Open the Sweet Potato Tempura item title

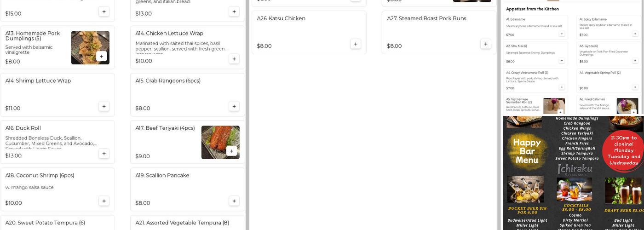[x=45, y=223]
